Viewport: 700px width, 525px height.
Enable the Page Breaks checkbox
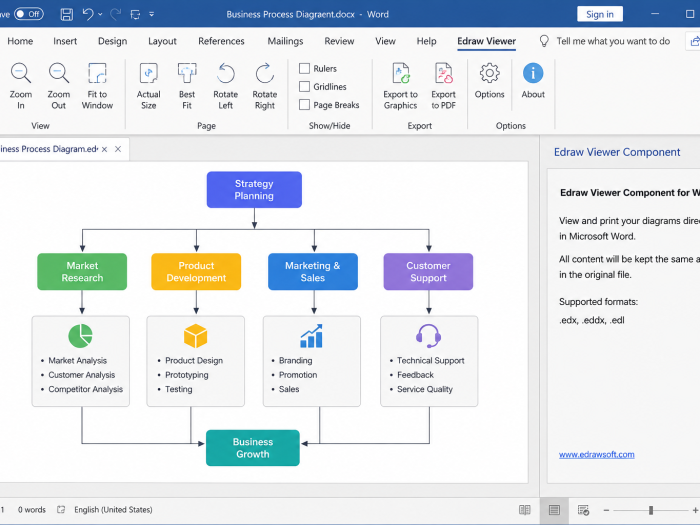304,104
